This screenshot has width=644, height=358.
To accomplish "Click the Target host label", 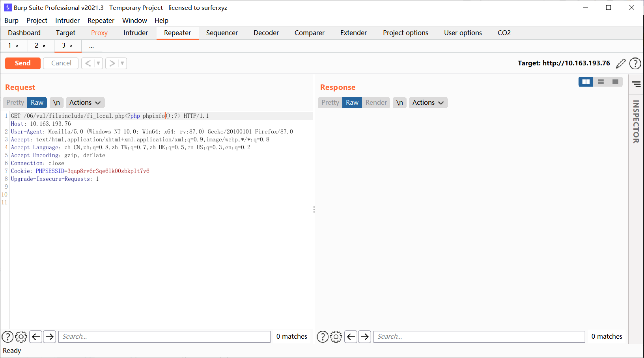I will [x=564, y=63].
